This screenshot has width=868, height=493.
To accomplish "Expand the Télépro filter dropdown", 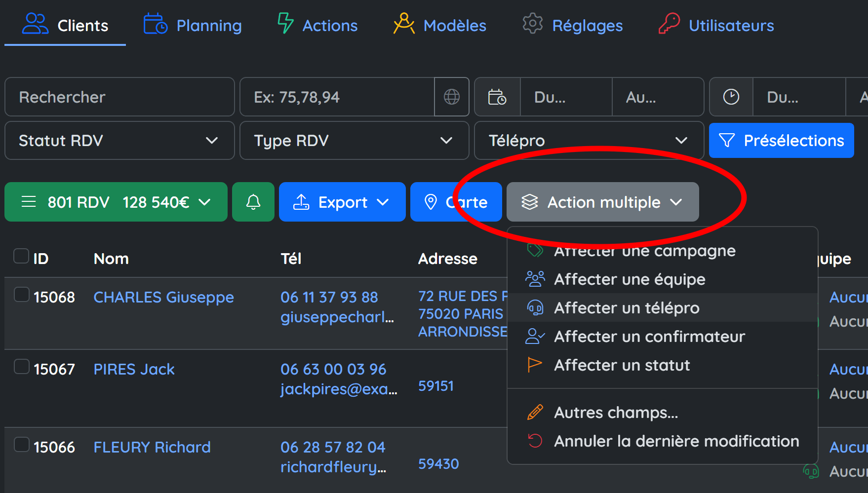I will coord(588,141).
